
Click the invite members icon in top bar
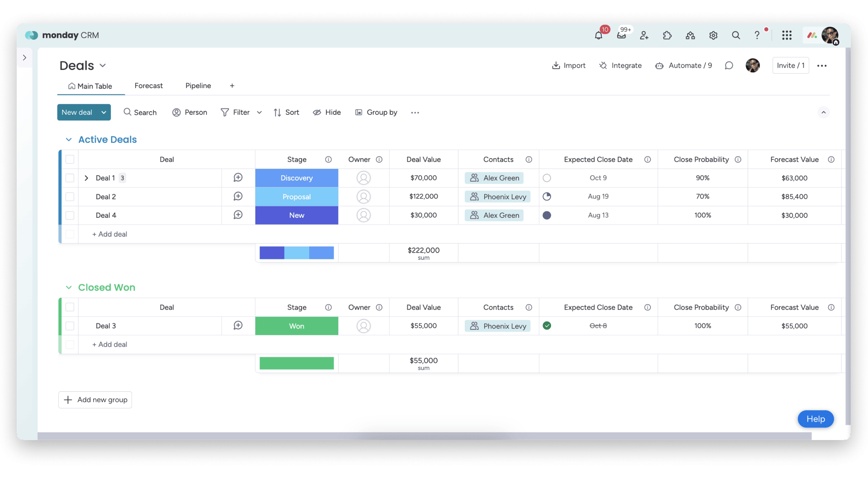click(644, 35)
